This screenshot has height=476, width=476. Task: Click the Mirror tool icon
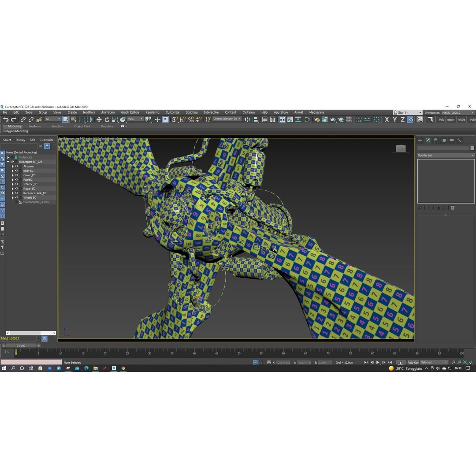(247, 119)
